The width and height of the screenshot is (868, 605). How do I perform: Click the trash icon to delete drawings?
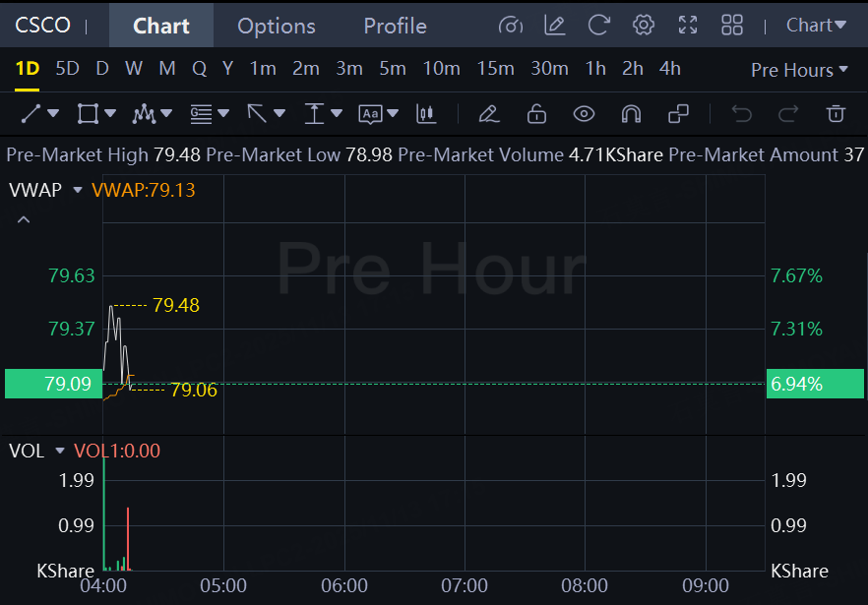click(x=836, y=114)
